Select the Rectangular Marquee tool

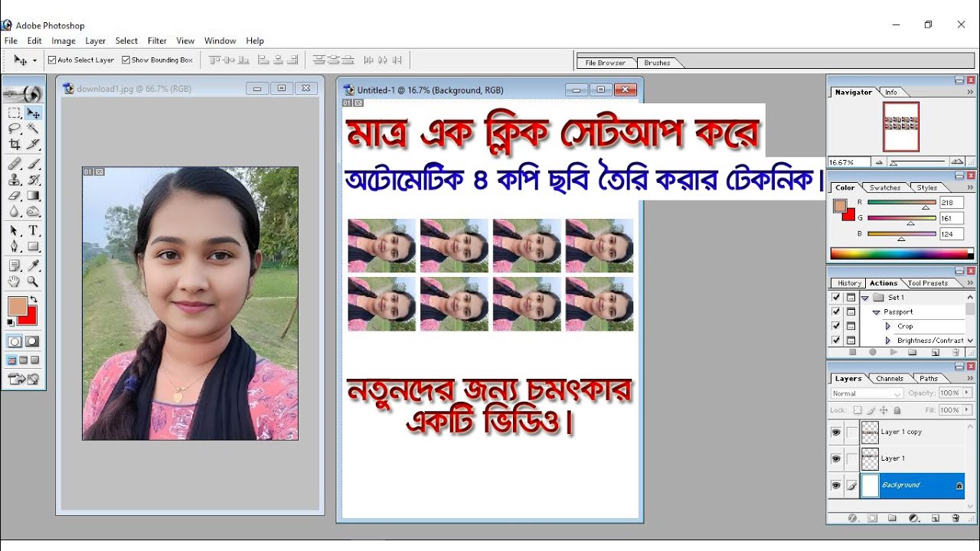point(15,113)
